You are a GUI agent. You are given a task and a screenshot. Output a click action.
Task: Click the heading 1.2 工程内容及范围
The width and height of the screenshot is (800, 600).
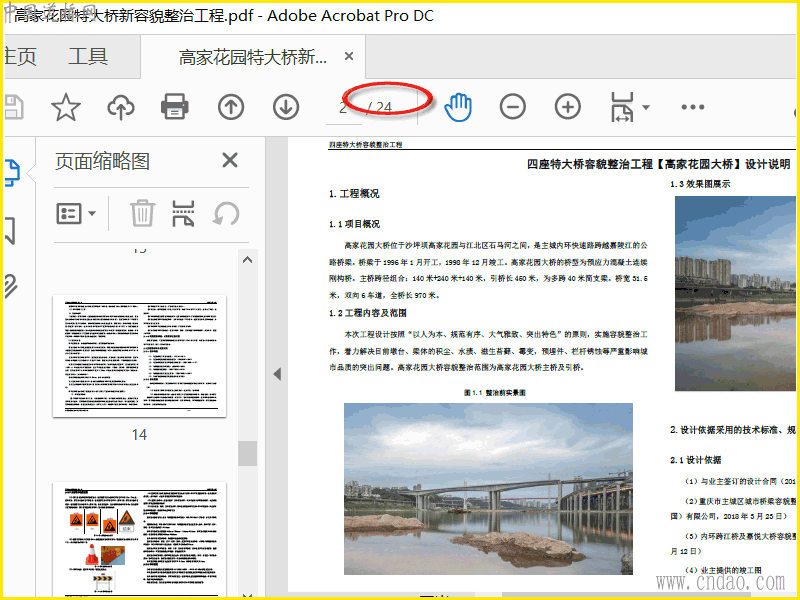coord(367,313)
